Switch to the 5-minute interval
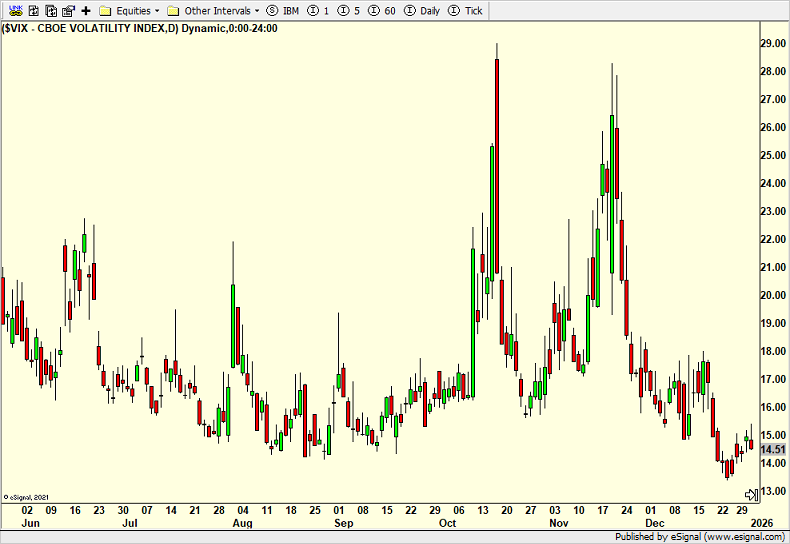790x544 pixels. click(350, 10)
